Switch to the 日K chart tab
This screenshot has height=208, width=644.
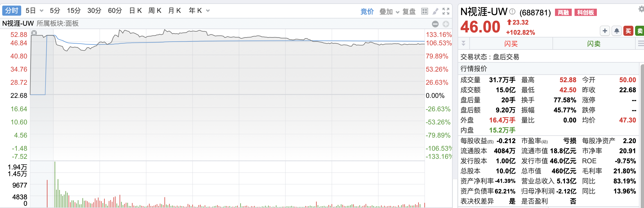tap(136, 11)
